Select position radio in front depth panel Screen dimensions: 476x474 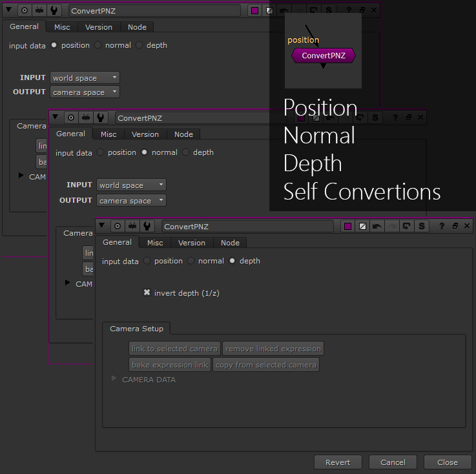click(147, 261)
